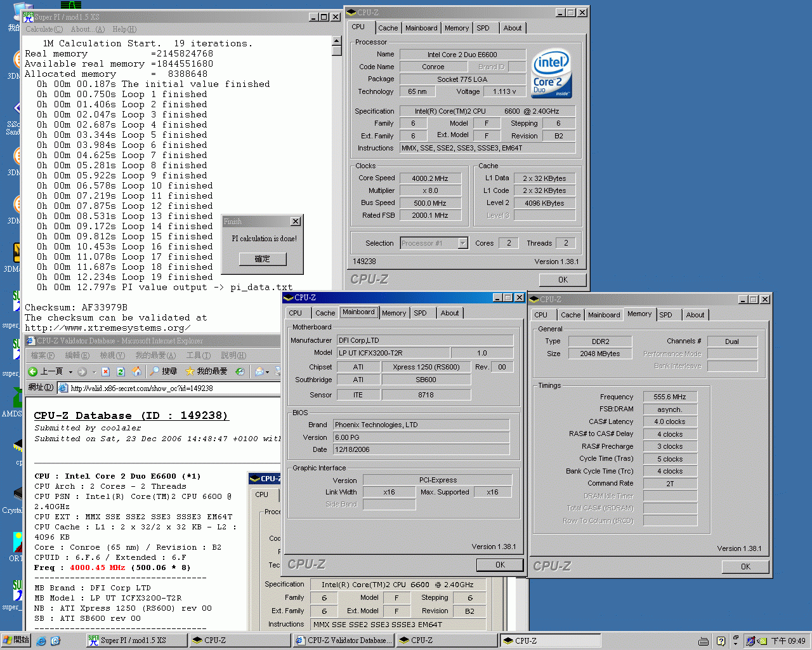
Task: Click OK in the CPU-Z Motherboard window
Action: pyautogui.click(x=500, y=565)
